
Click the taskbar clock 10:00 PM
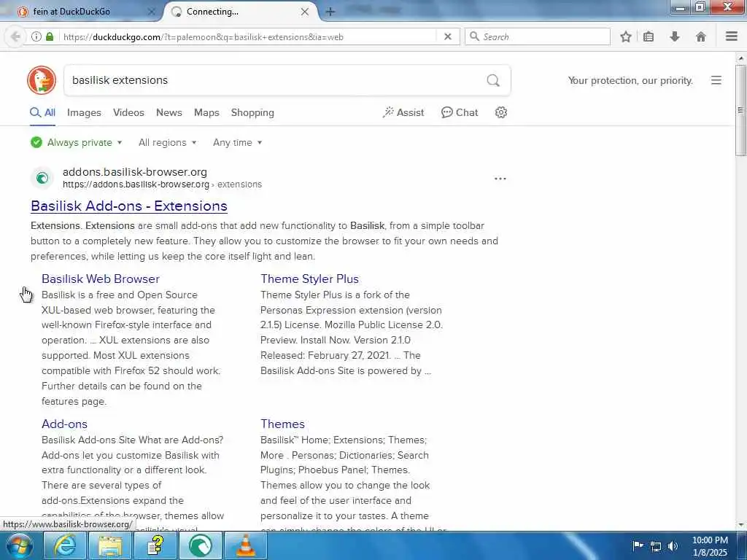(710, 540)
